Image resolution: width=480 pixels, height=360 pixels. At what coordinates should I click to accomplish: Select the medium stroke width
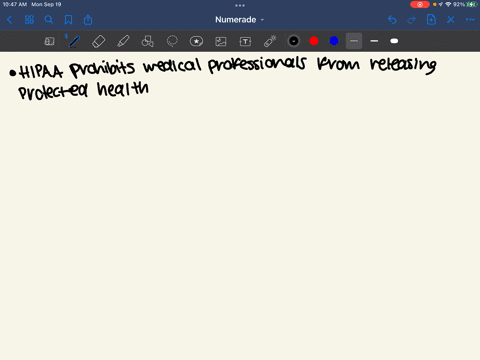point(374,41)
